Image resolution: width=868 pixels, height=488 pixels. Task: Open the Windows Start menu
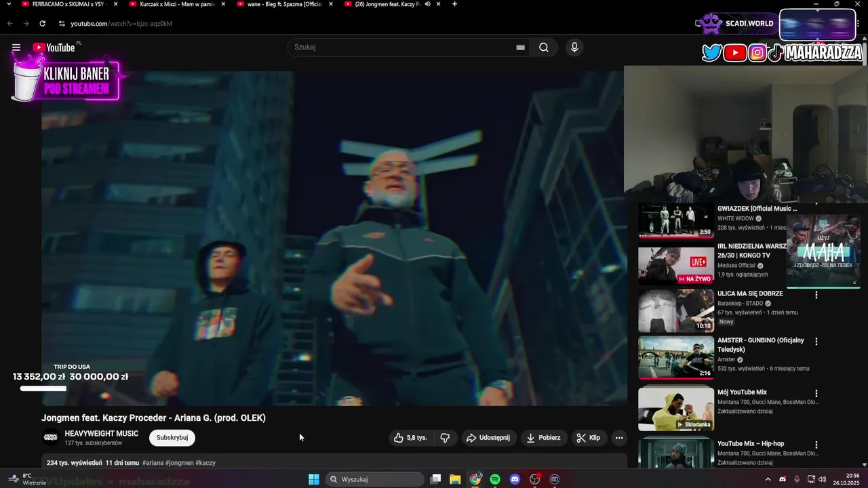(x=314, y=479)
